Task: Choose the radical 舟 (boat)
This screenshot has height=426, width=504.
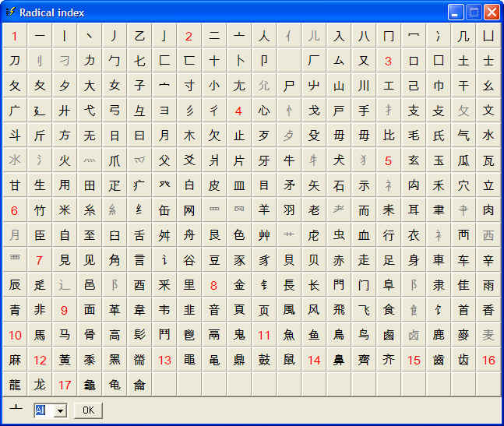Action: [189, 235]
